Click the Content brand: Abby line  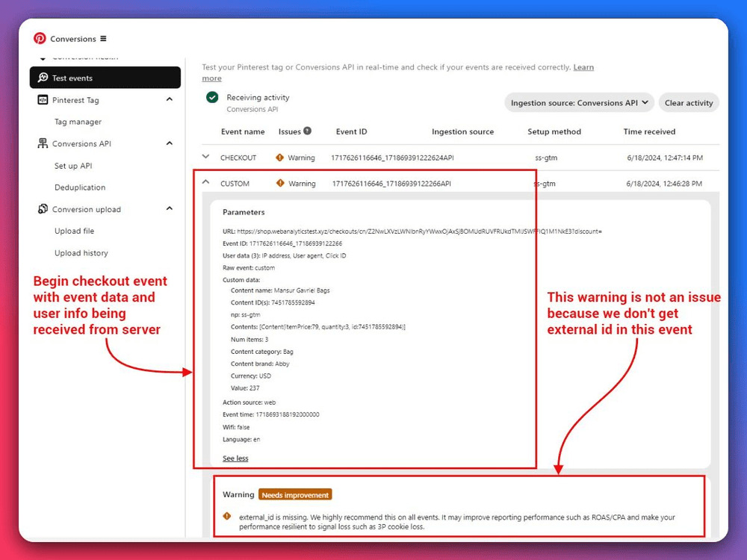point(260,364)
